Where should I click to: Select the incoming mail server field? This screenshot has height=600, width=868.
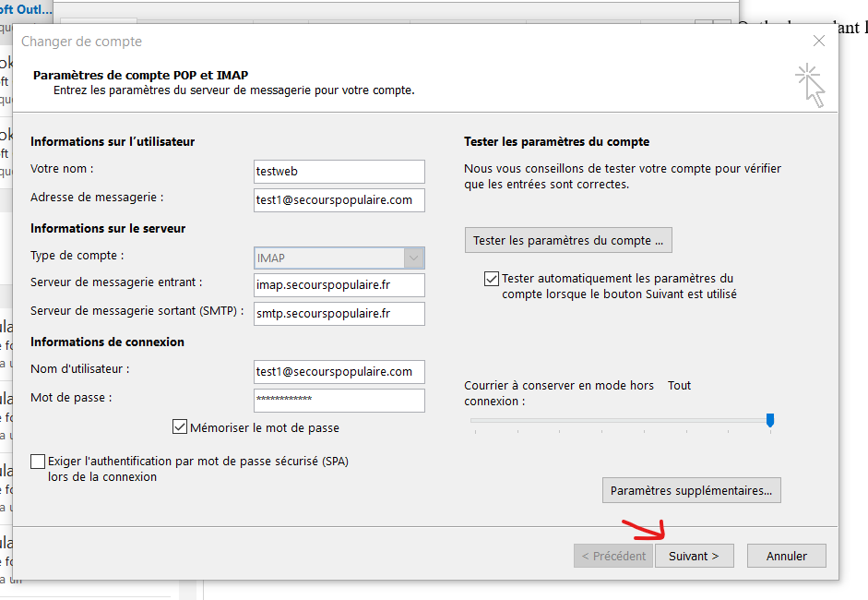coord(339,285)
